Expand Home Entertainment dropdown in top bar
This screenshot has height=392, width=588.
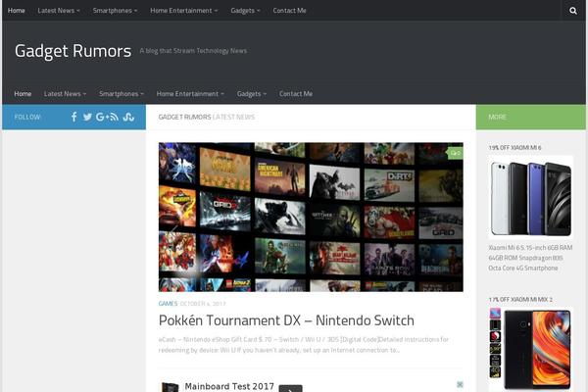184,11
